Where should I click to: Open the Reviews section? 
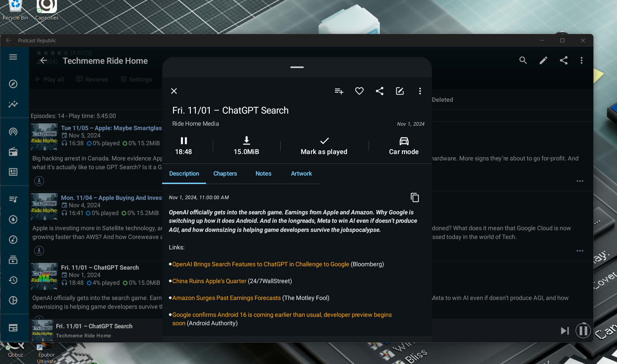point(92,79)
